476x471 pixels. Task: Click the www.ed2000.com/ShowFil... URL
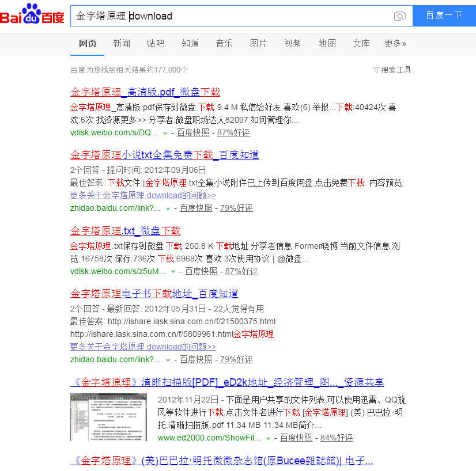pyautogui.click(x=209, y=438)
